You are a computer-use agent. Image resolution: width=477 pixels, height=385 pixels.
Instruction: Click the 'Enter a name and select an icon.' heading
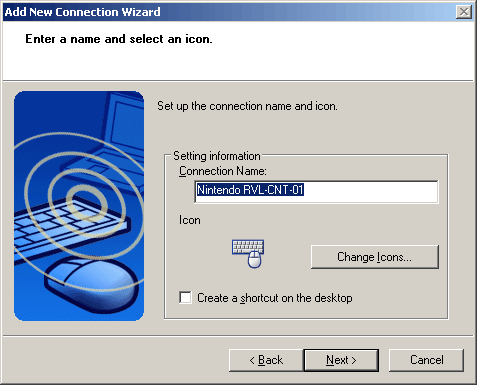pyautogui.click(x=119, y=39)
